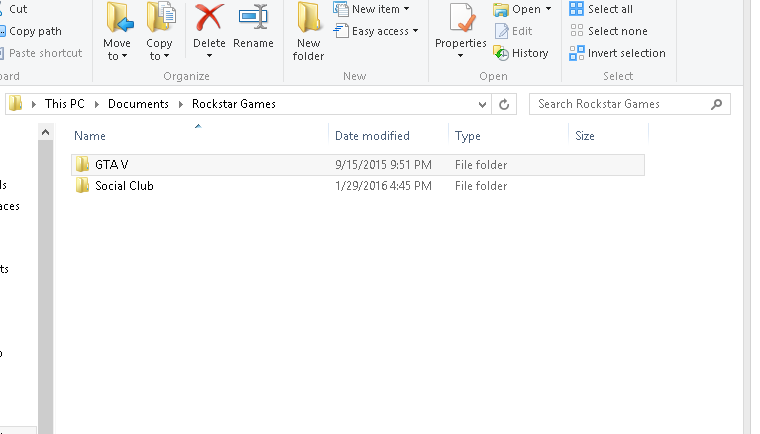Expand the Copy to dropdown arrow

click(x=166, y=56)
